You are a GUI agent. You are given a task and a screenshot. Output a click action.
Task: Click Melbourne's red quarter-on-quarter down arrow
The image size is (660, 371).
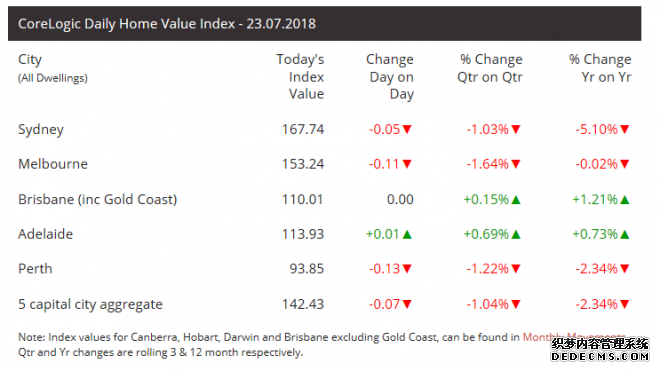click(x=516, y=164)
